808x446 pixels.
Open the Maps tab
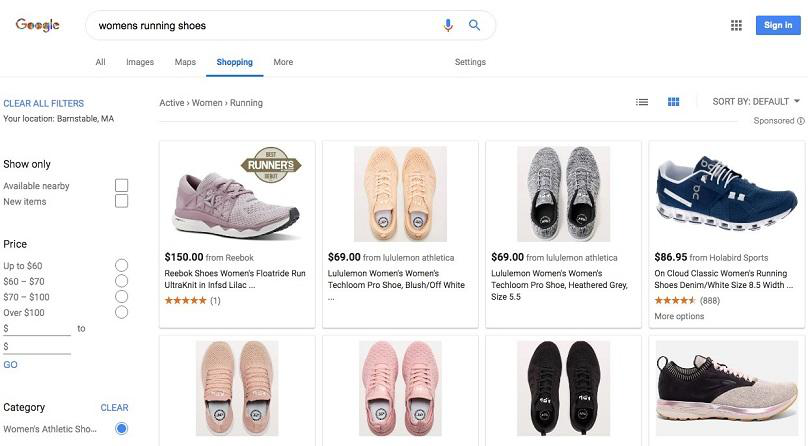click(185, 62)
